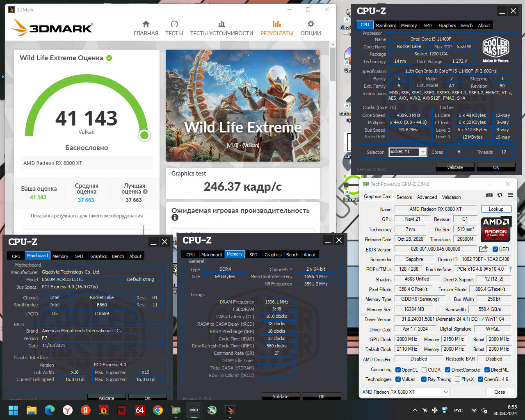
Task: Click info icon under Ожидаемая игровая производительность
Action: click(x=175, y=217)
